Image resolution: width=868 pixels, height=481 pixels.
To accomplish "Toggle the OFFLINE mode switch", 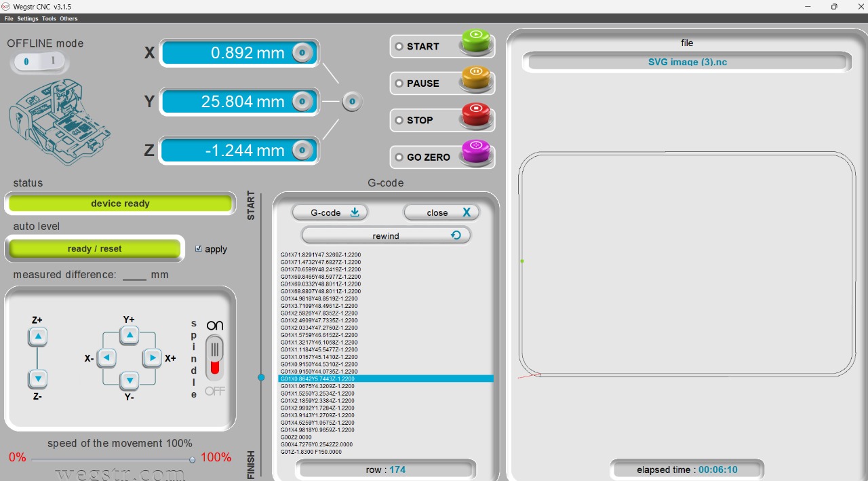I will 39,62.
